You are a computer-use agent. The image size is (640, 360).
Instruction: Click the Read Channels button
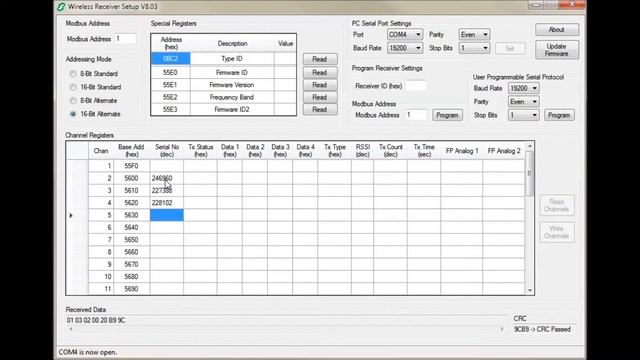(x=557, y=205)
